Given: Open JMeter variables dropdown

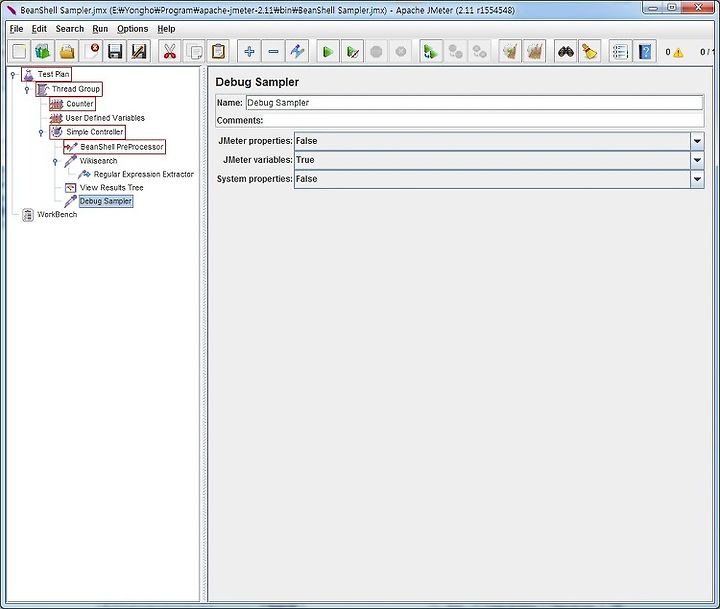Looking at the screenshot, I should tap(697, 160).
